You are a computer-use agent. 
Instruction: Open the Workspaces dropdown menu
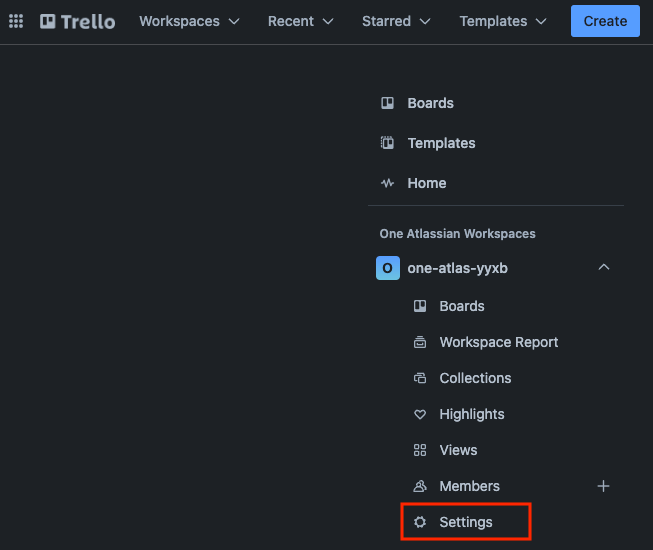coord(189,21)
